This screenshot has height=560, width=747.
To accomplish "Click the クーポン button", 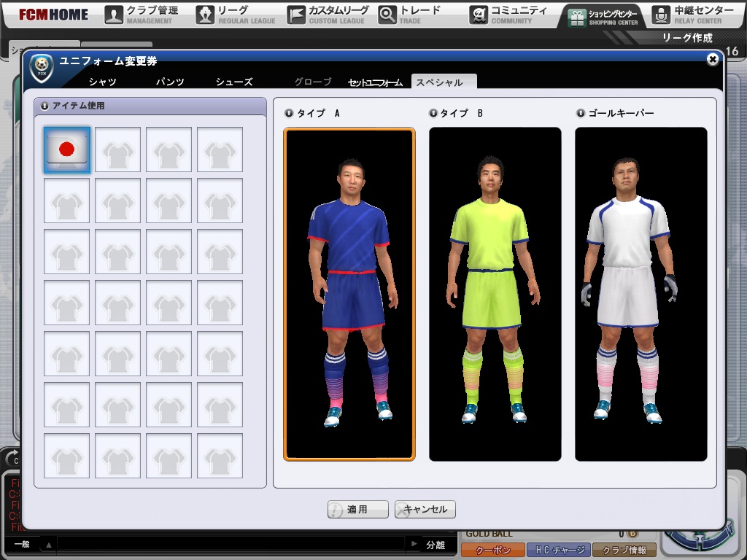I will (493, 550).
